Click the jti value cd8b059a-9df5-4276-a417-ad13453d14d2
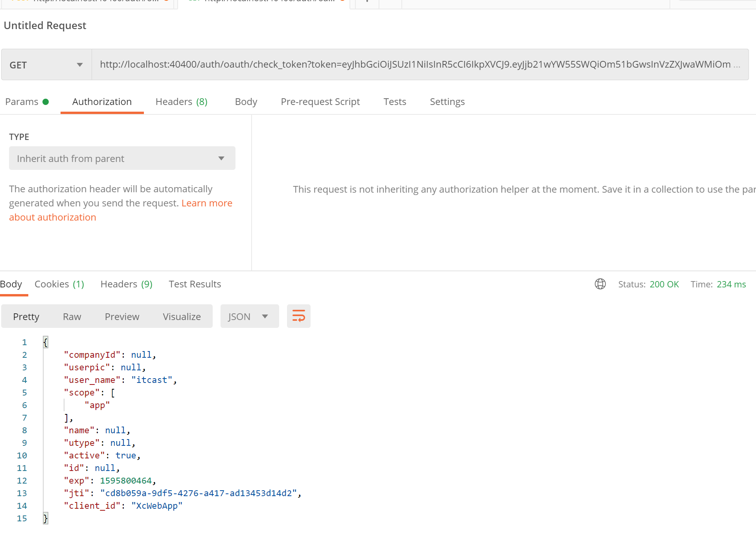The image size is (756, 539). (x=199, y=493)
